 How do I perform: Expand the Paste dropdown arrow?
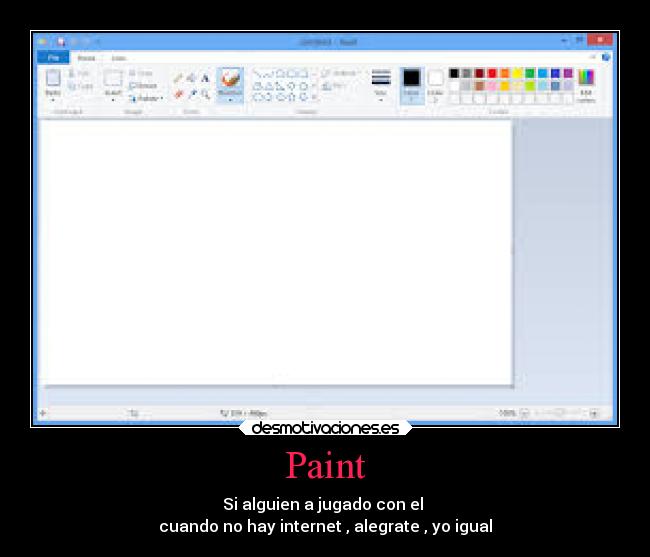click(x=53, y=99)
